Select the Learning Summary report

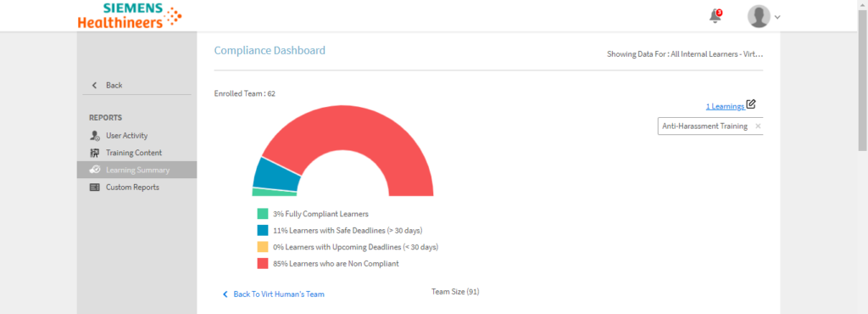(136, 170)
